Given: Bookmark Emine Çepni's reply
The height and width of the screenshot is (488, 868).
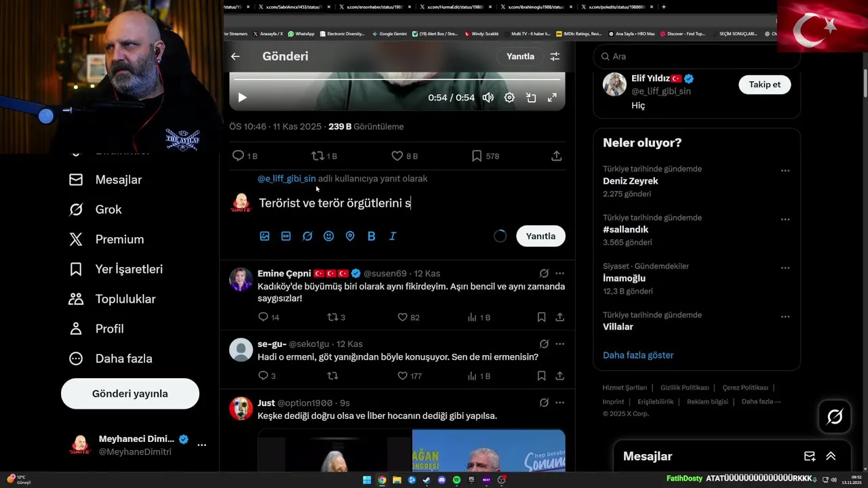Looking at the screenshot, I should (541, 317).
